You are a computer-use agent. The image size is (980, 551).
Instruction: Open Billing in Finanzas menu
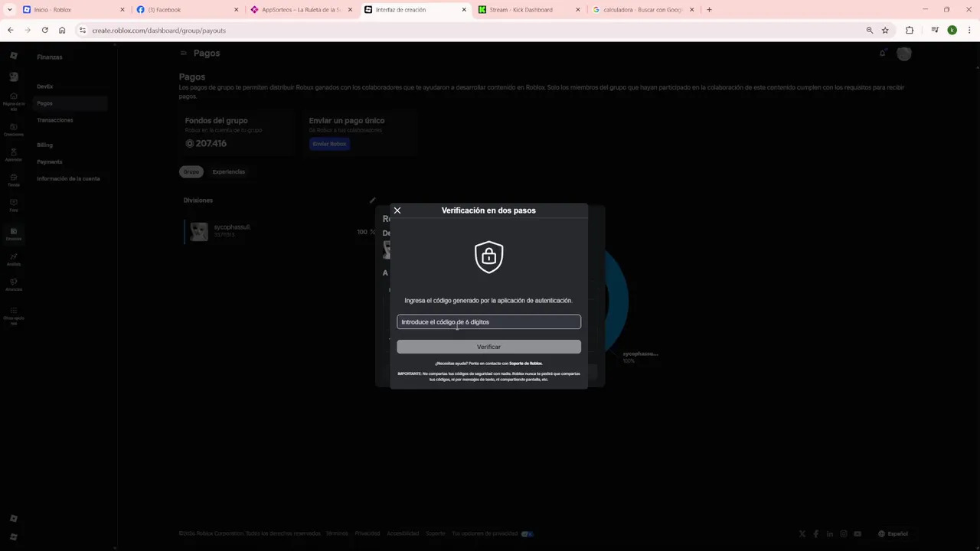(x=44, y=145)
